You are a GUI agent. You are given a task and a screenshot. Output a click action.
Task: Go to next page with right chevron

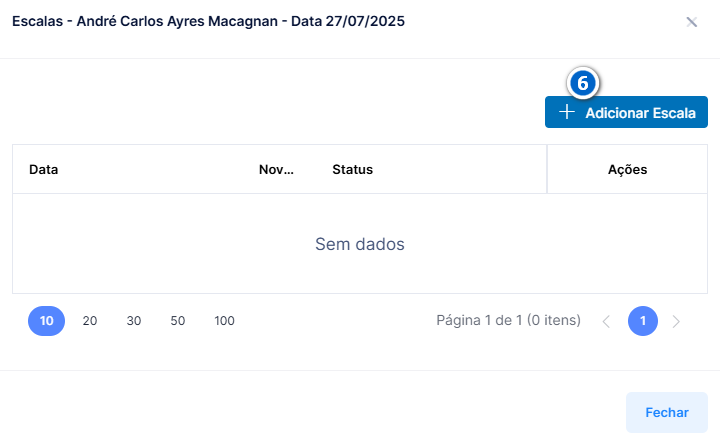[676, 321]
